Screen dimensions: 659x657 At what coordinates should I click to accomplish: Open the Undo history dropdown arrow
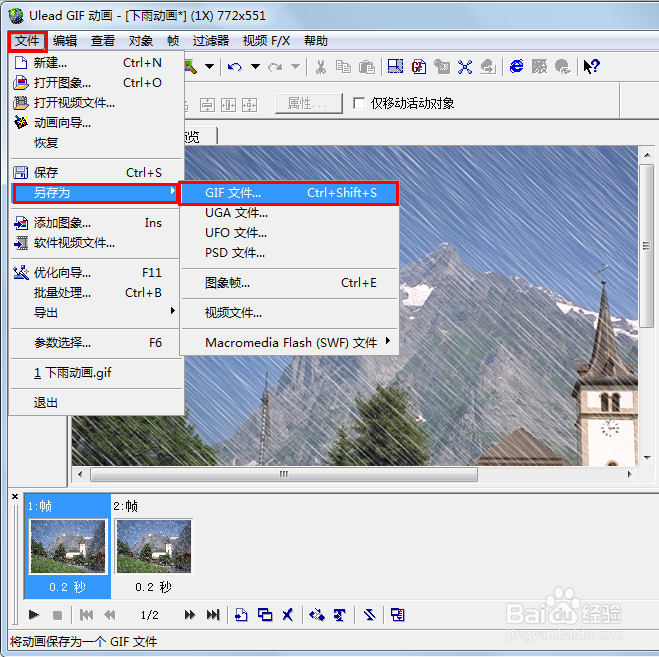(x=255, y=66)
